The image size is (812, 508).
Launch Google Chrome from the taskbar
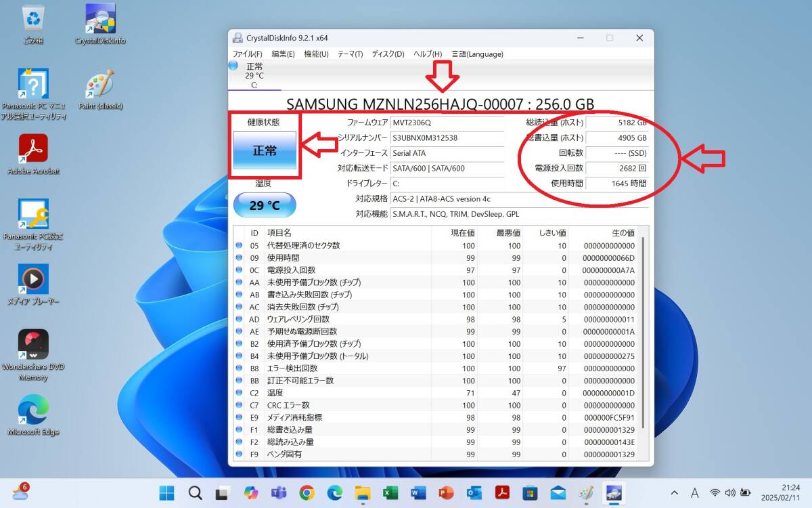tap(307, 492)
